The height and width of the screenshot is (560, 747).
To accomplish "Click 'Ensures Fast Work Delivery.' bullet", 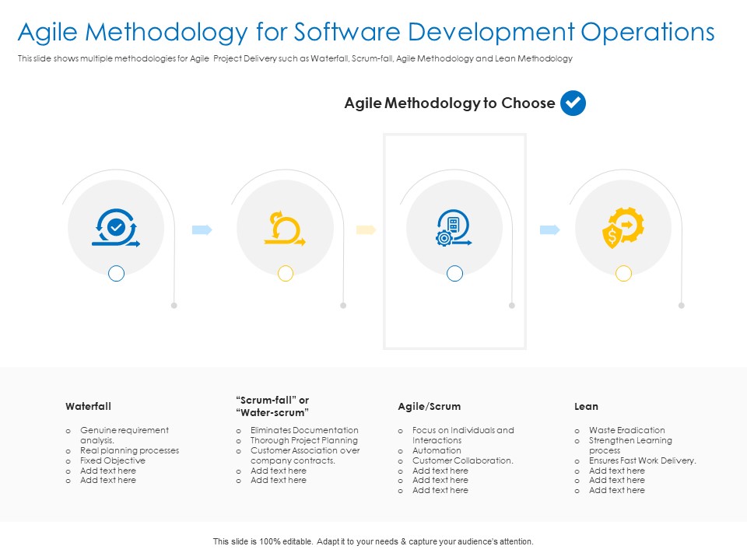I will [642, 460].
